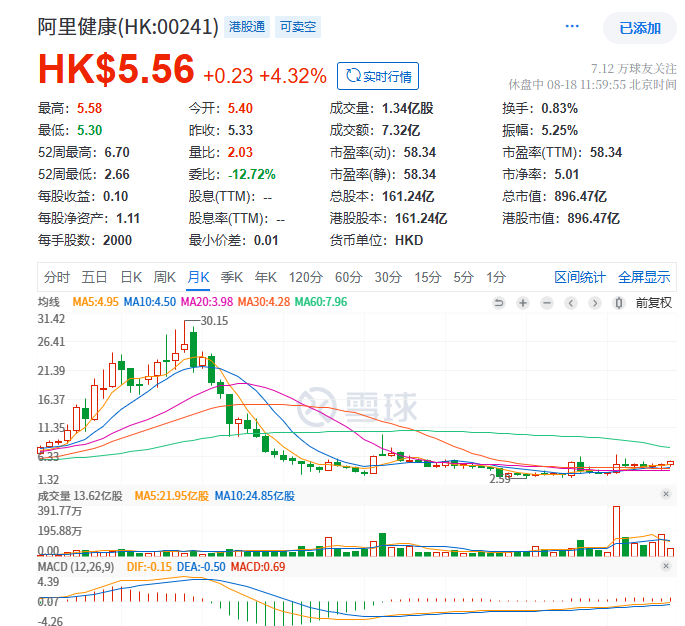Click the 7.12 万球友关注 followers text
685x626 pixels.
tap(633, 69)
